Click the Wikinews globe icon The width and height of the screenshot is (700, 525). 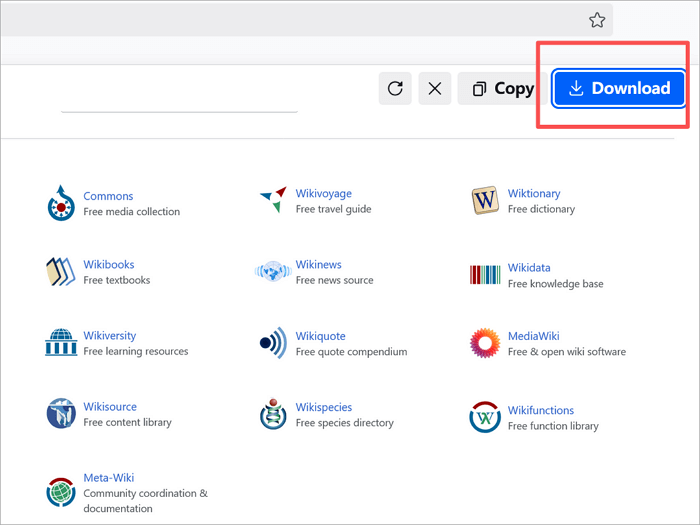[x=272, y=272]
